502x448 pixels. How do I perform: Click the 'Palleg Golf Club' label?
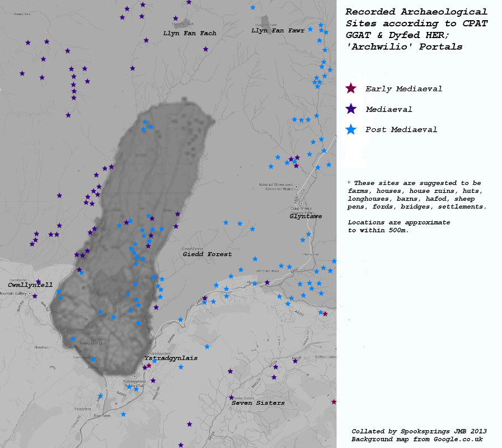coord(93,343)
